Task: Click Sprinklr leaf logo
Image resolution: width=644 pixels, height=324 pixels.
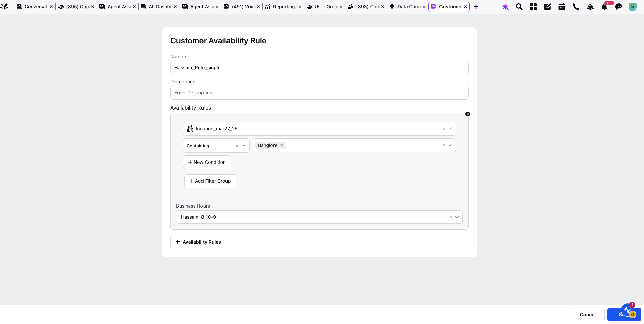Action: coord(5,6)
